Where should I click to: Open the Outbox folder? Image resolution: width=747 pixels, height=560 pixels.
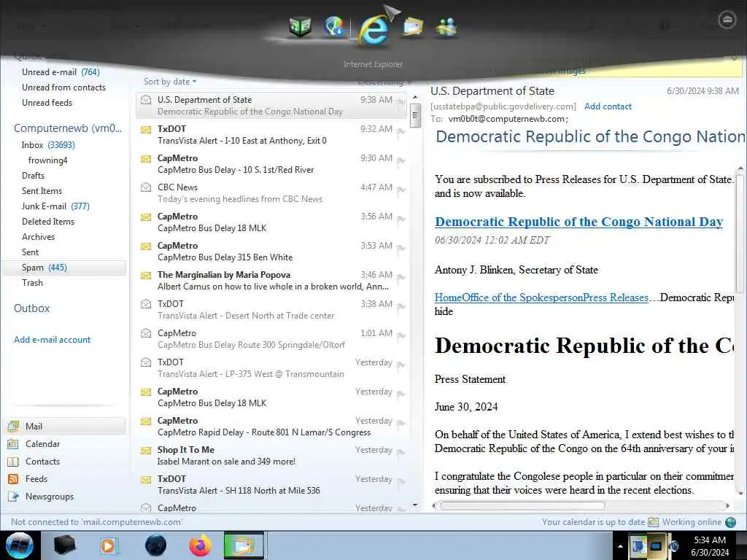[31, 308]
